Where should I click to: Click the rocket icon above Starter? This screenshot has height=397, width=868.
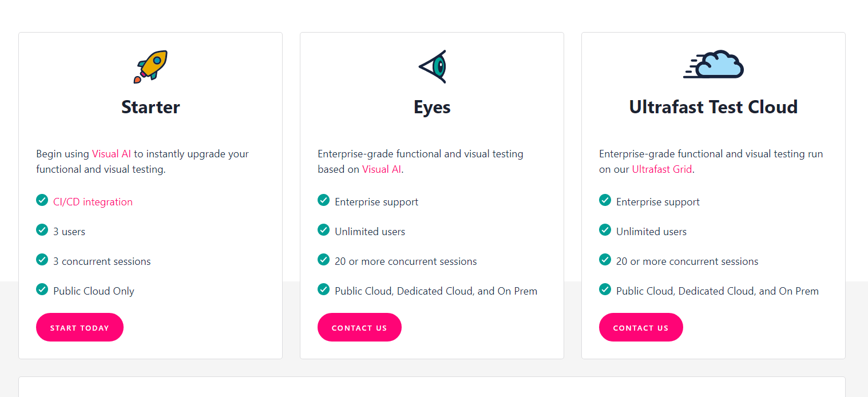150,66
